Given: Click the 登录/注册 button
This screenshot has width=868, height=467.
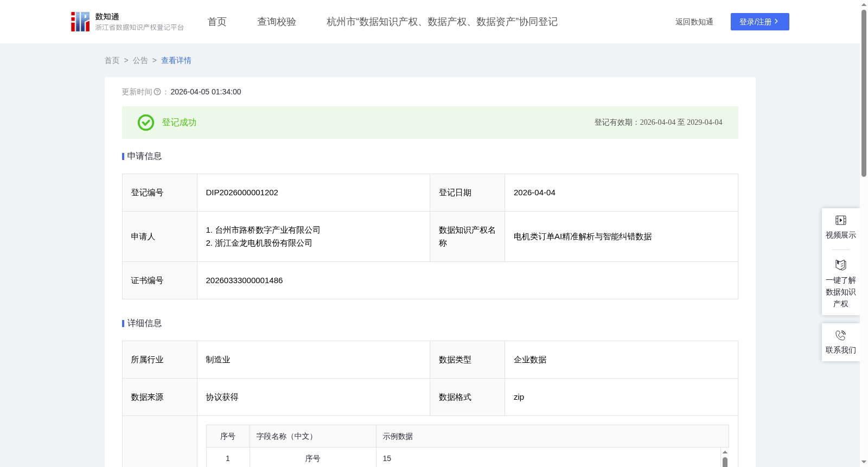Looking at the screenshot, I should [x=759, y=22].
